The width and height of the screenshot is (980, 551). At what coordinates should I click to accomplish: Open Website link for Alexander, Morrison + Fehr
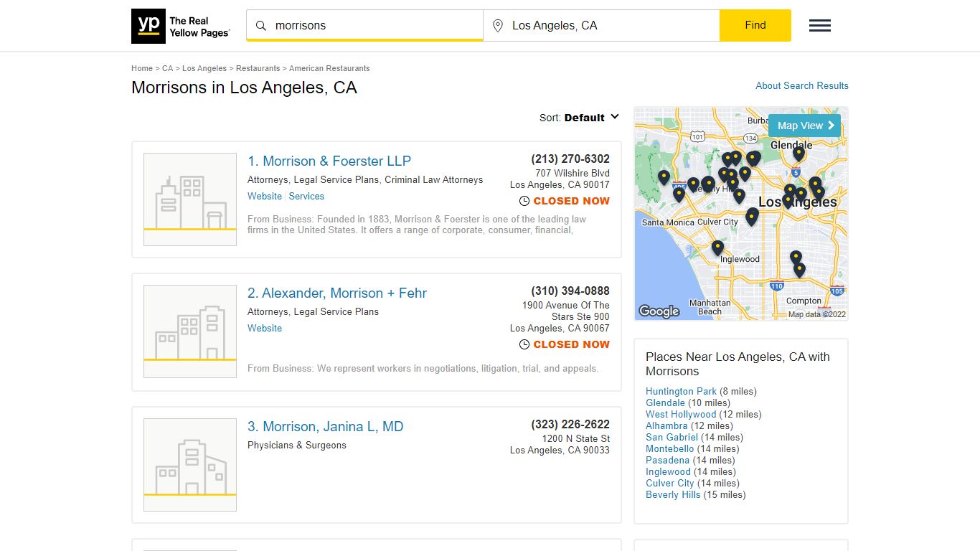(x=265, y=329)
